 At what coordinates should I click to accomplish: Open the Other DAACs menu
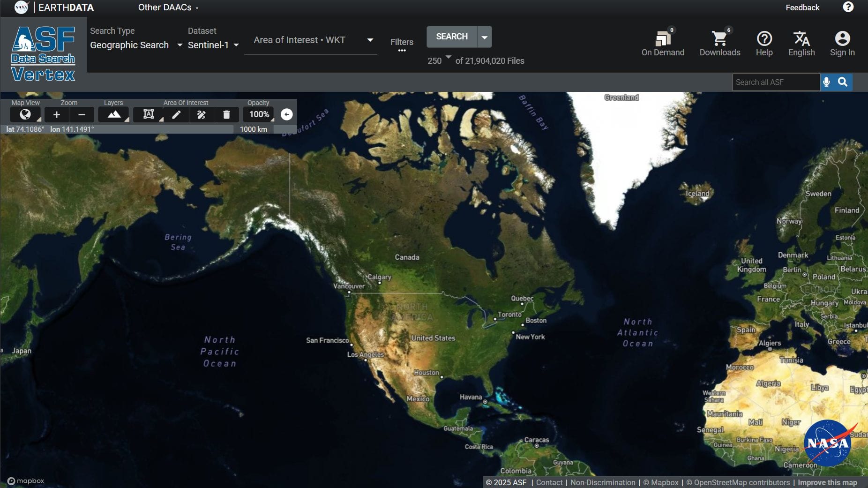(x=168, y=8)
